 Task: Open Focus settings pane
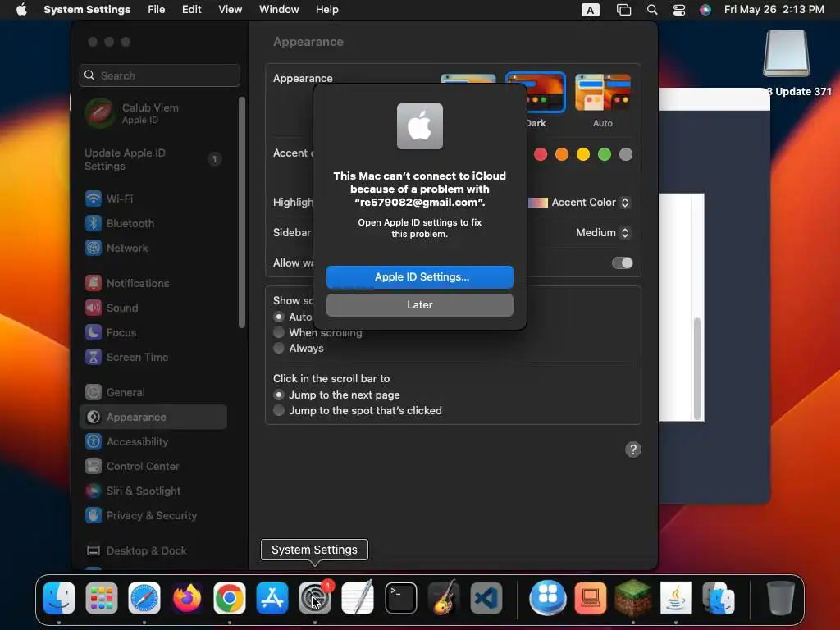pos(154,332)
